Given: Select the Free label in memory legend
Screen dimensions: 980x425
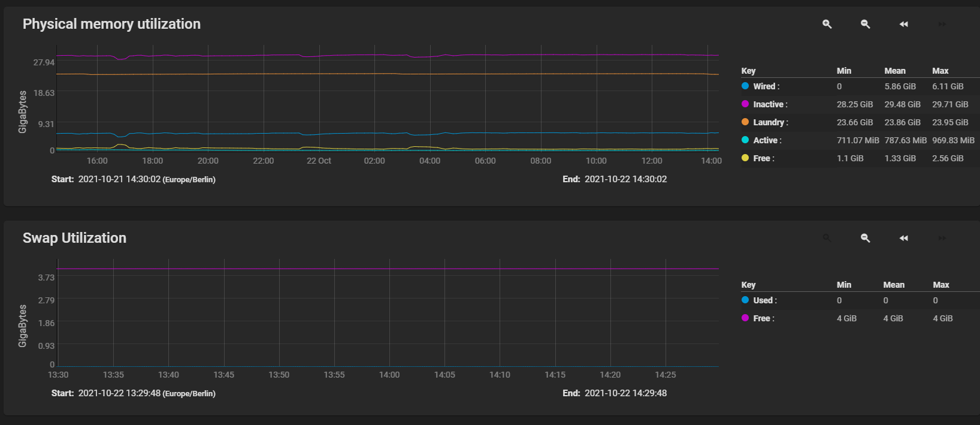Looking at the screenshot, I should 764,158.
